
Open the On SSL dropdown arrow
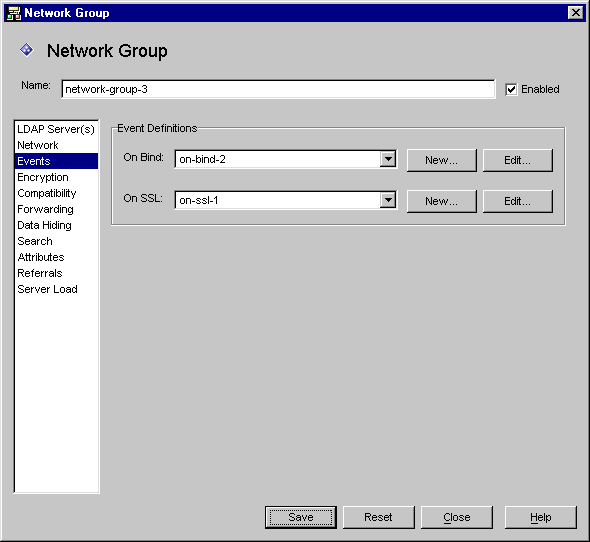(388, 200)
